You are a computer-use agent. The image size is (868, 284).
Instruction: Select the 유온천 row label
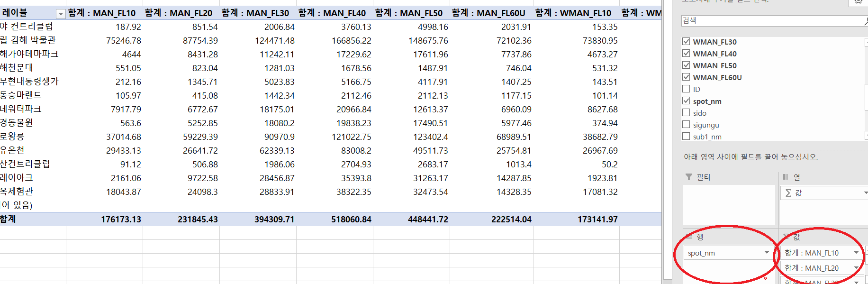pyautogui.click(x=12, y=150)
